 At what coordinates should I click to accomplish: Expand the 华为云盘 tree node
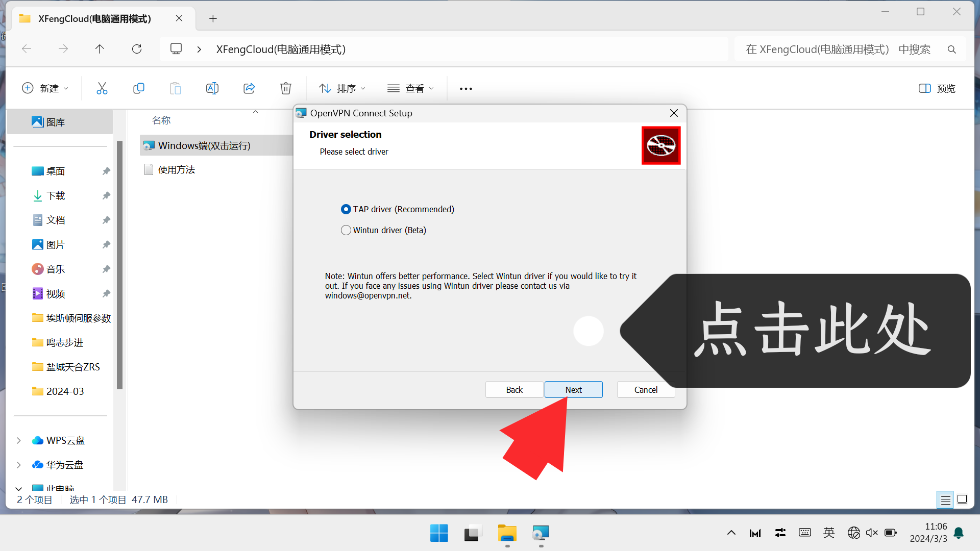click(x=19, y=465)
